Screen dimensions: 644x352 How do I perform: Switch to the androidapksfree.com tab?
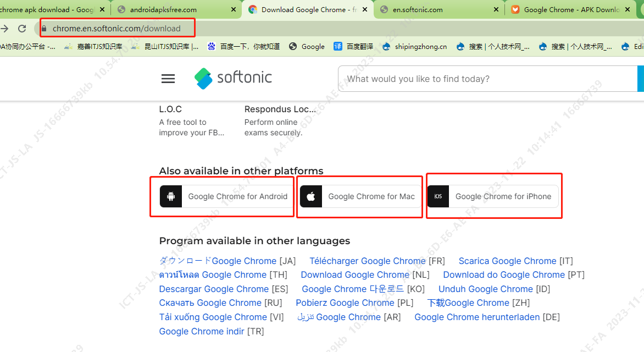[176, 9]
